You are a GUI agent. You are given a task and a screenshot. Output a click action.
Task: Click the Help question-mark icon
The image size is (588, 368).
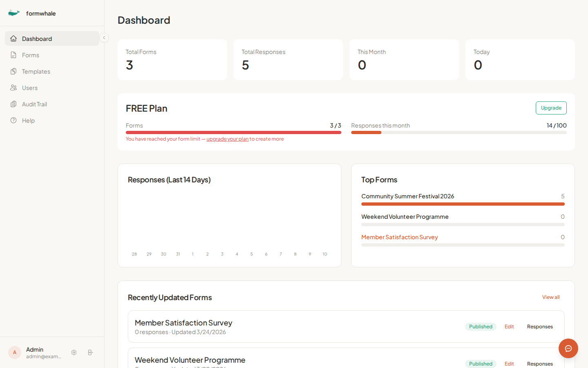pyautogui.click(x=14, y=120)
